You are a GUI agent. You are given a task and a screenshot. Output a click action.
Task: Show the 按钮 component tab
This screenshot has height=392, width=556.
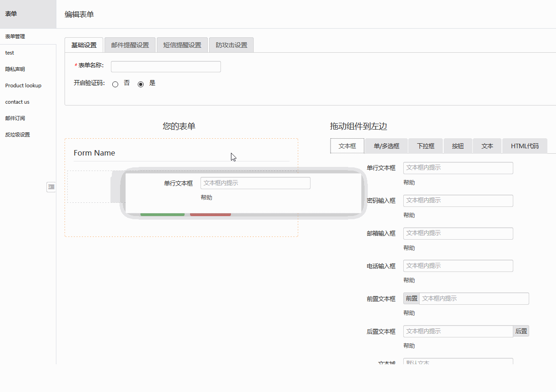tap(458, 146)
